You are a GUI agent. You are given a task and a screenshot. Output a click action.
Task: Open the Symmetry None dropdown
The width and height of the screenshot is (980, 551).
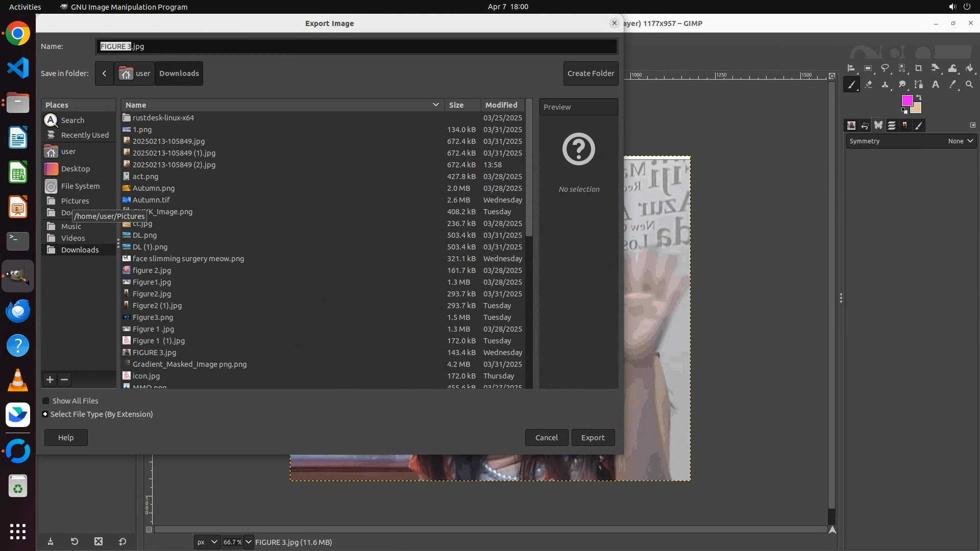[961, 141]
